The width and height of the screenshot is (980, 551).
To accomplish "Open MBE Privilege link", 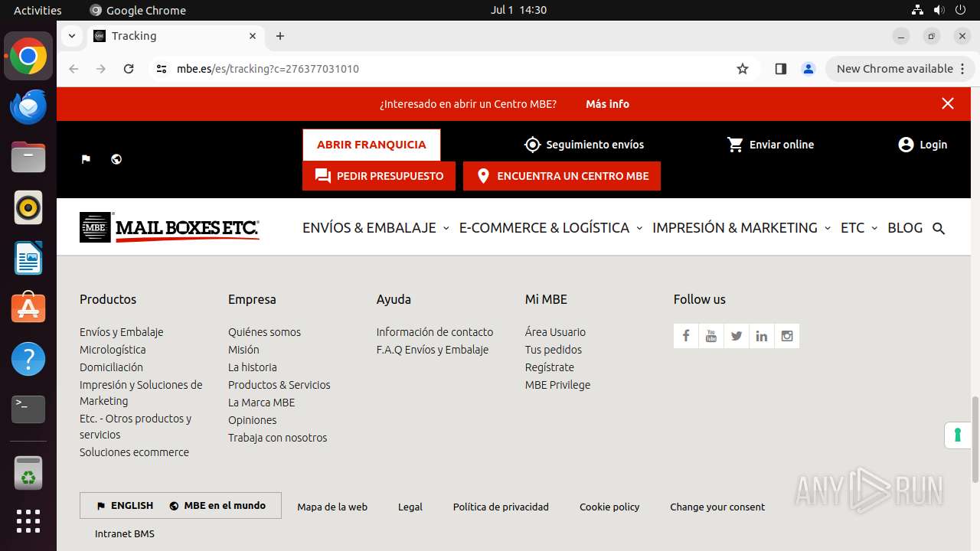I will tap(557, 385).
